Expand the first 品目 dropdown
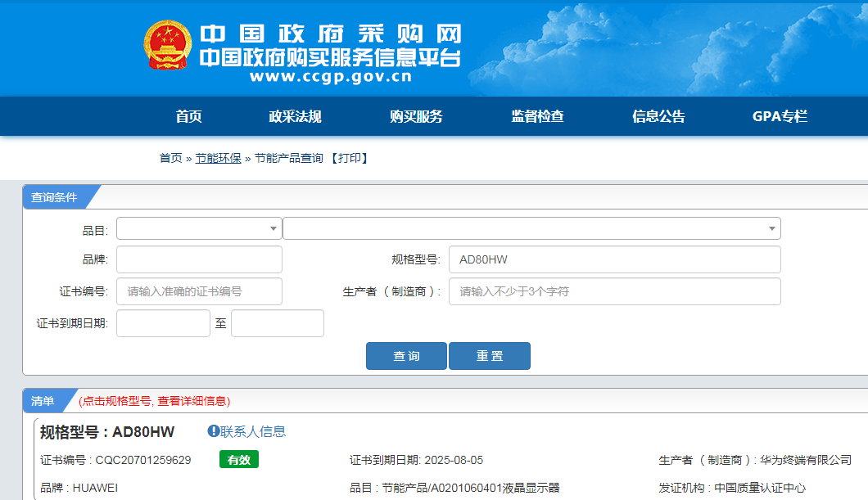The width and height of the screenshot is (868, 500). (199, 228)
